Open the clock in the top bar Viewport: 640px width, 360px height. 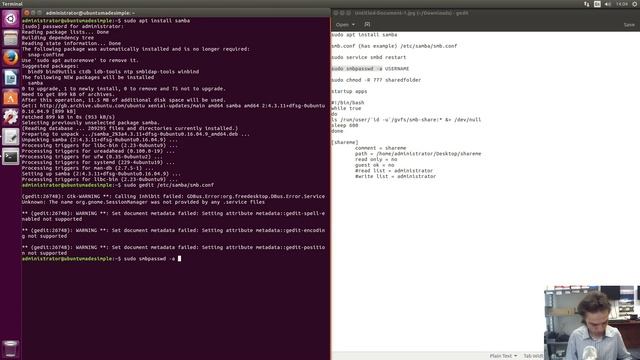(622, 4)
